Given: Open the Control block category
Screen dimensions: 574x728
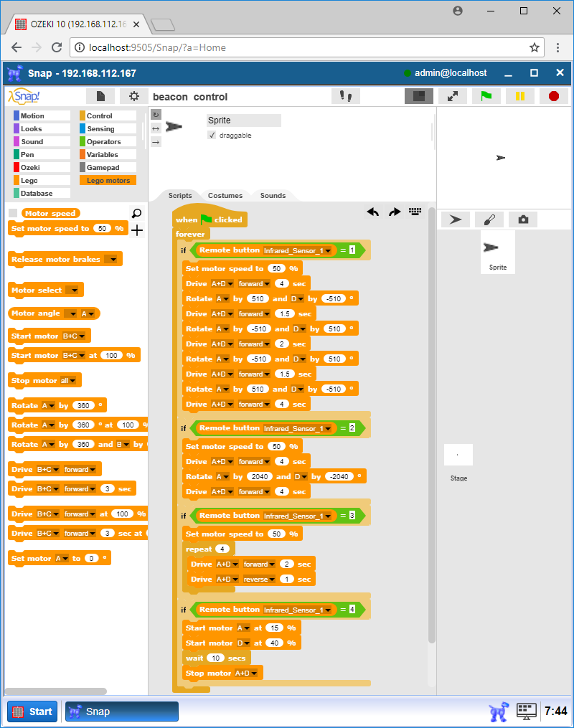Looking at the screenshot, I should pos(108,115).
